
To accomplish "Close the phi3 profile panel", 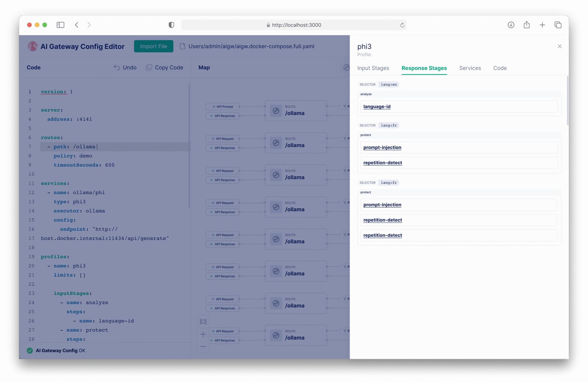I will 559,46.
